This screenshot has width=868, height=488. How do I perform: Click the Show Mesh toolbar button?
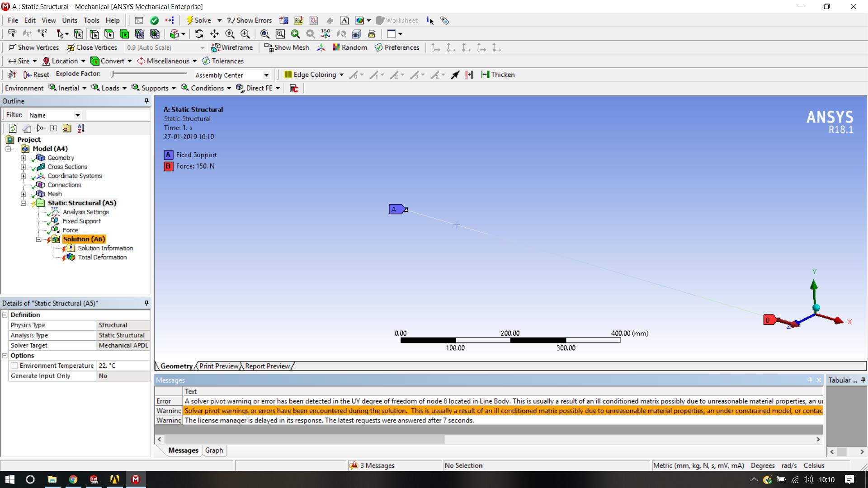click(x=287, y=47)
